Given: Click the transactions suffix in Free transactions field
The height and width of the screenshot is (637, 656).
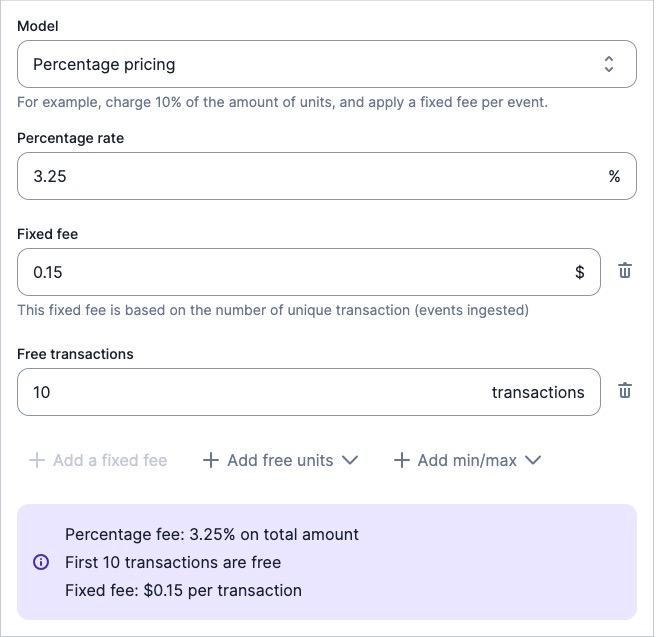Looking at the screenshot, I should click(x=538, y=392).
